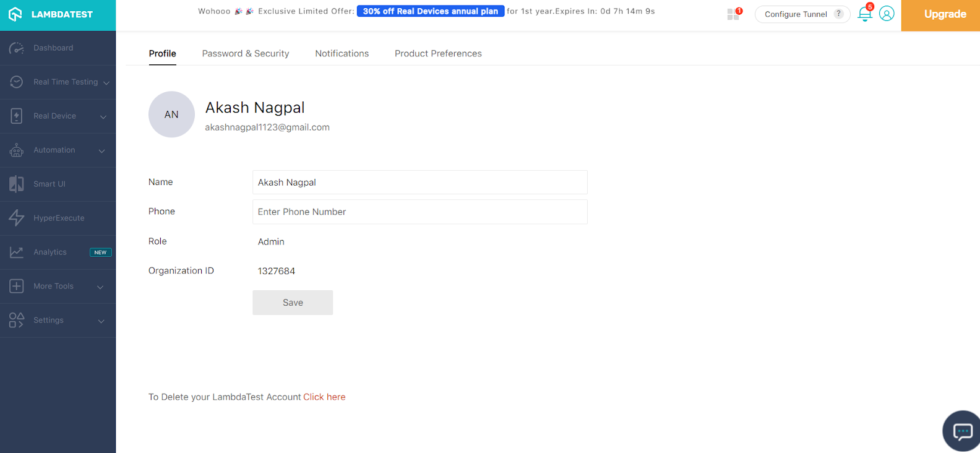Screen dimensions: 980x453
Task: Expand the More Tools chevron
Action: (100, 287)
